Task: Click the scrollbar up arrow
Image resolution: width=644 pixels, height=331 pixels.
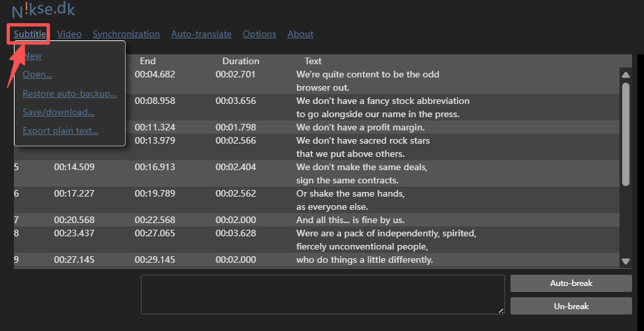Action: coord(625,75)
